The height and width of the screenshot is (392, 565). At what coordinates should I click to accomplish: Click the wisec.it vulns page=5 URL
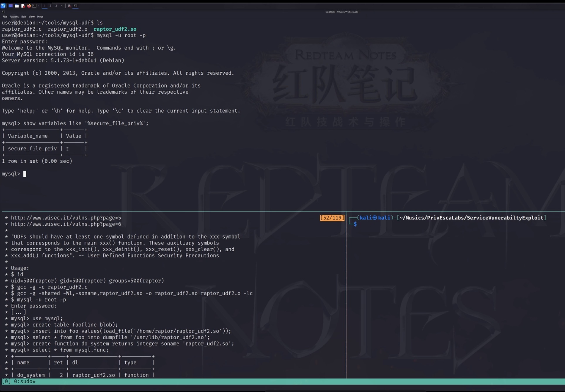click(x=66, y=218)
